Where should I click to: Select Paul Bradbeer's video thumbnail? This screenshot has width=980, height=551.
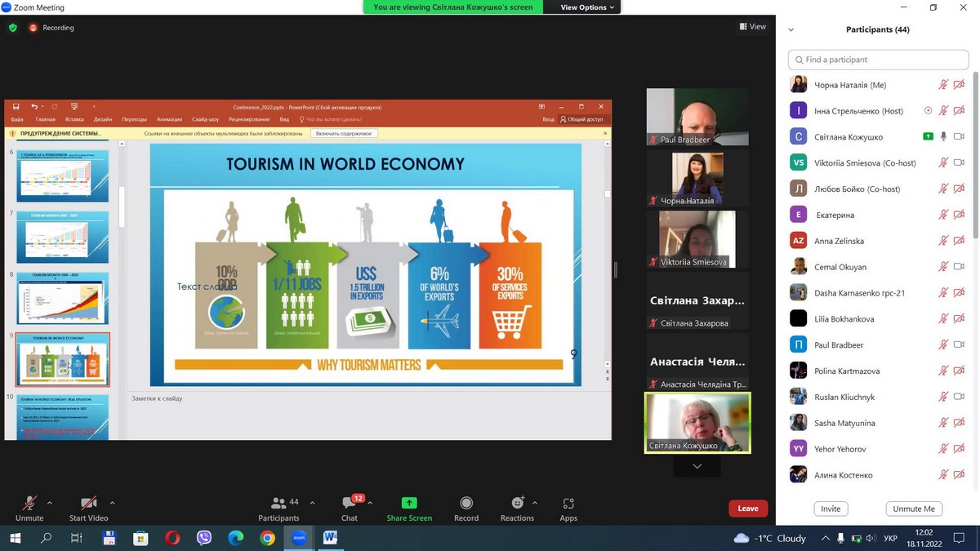697,117
